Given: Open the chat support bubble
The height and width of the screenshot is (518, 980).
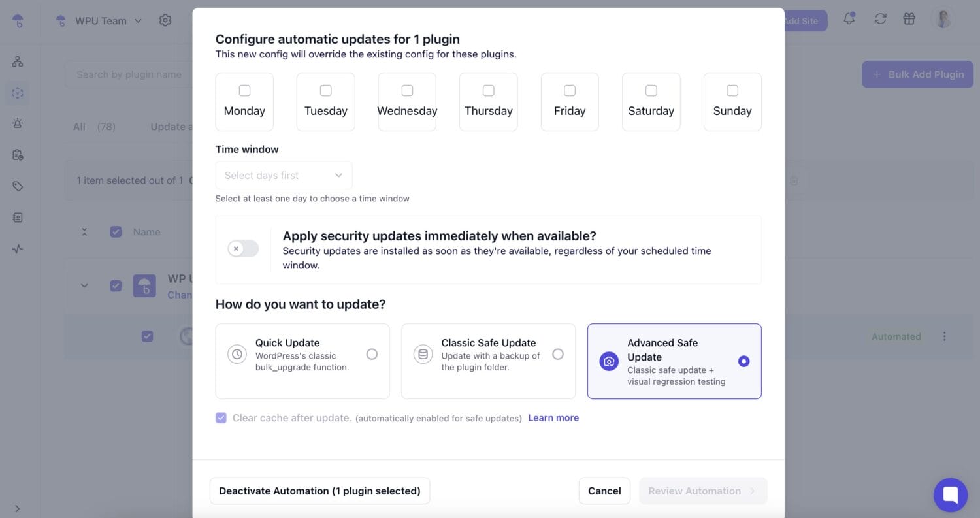Looking at the screenshot, I should 950,494.
